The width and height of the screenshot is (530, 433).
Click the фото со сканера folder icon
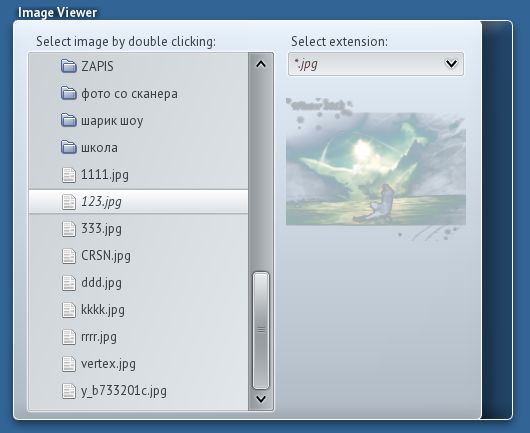[x=69, y=93]
